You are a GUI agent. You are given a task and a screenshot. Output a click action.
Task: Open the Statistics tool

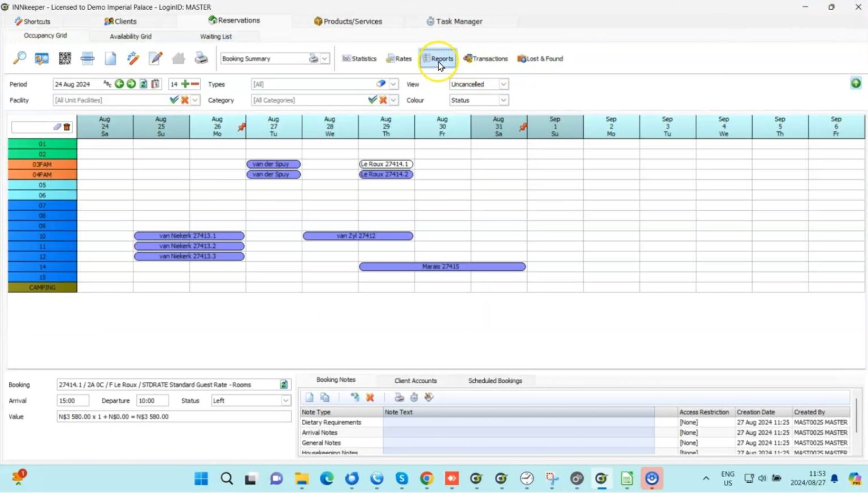(x=359, y=58)
